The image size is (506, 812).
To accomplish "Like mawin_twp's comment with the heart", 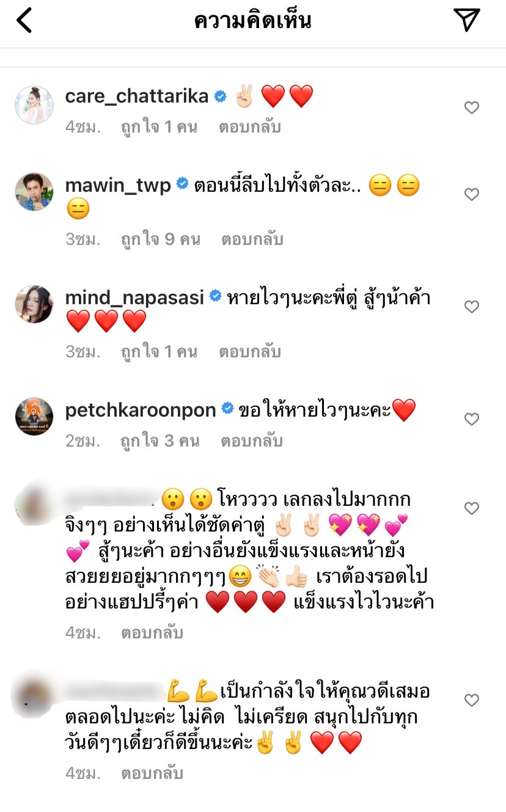I will pos(471,194).
